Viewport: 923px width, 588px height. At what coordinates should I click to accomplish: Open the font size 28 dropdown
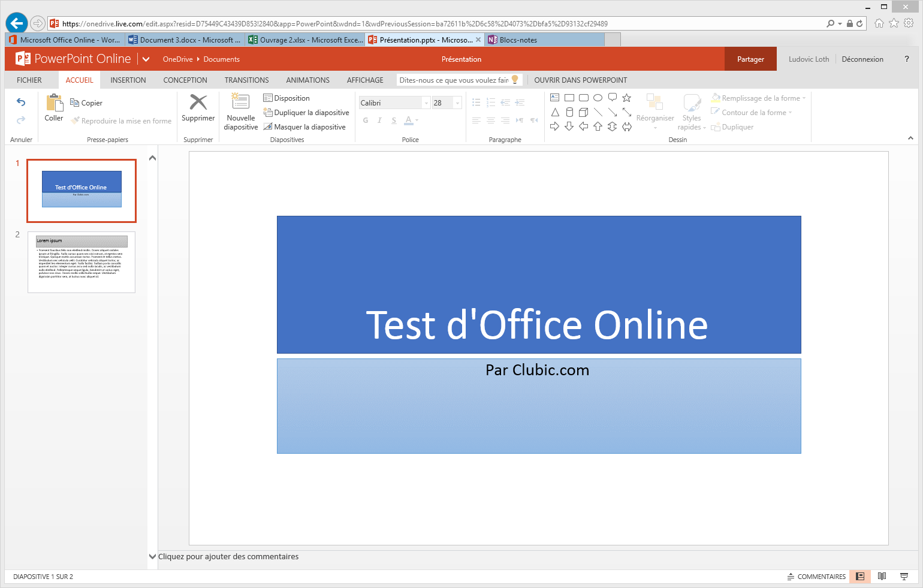(x=457, y=102)
